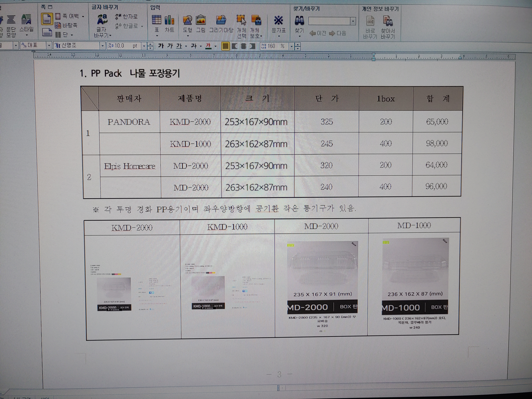Open 단 columns menu
This screenshot has width=532, height=399.
point(65,35)
